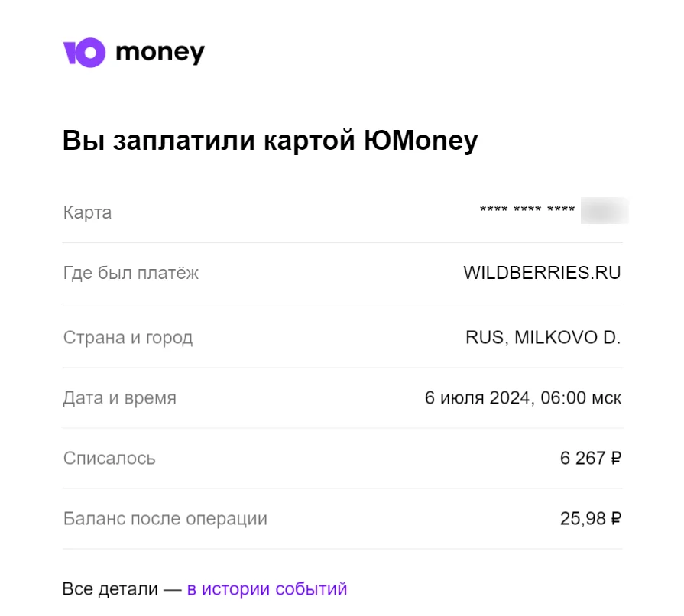The height and width of the screenshot is (616, 684).
Task: Click the "Где был платёж" label
Action: click(x=131, y=273)
